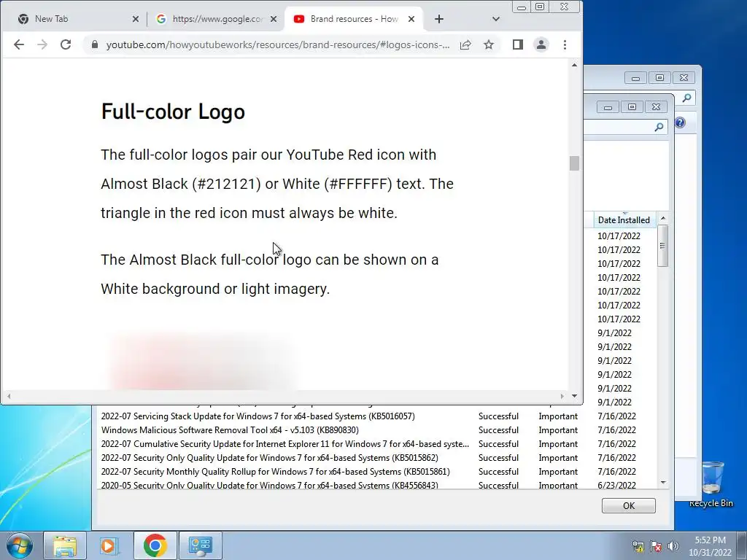Minimize the Chrome window
Viewport: 747px width, 560px height.
[x=522, y=7]
